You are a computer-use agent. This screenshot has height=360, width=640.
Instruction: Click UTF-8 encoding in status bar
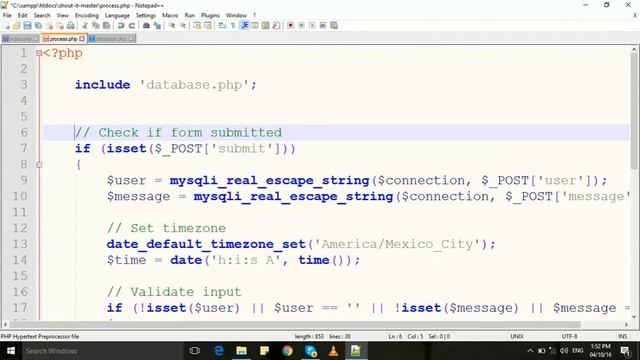tap(569, 336)
